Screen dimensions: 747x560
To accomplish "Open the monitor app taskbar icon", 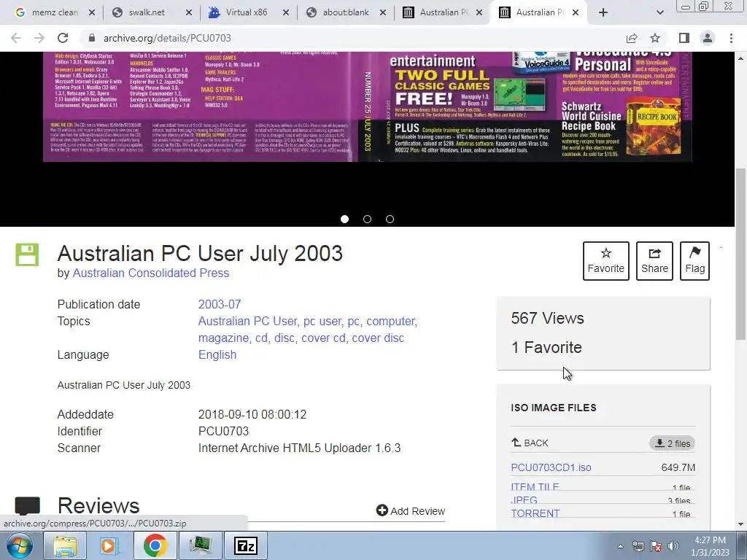I will point(200,545).
